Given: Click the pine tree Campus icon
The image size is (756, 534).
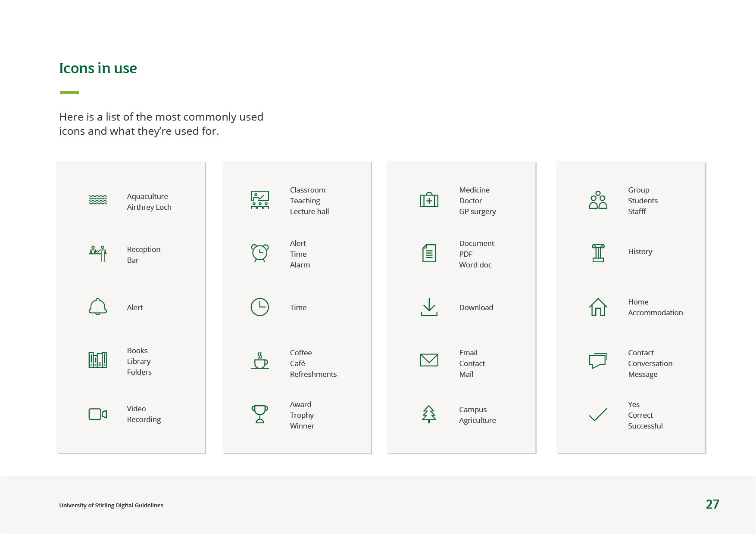Looking at the screenshot, I should pyautogui.click(x=429, y=414).
